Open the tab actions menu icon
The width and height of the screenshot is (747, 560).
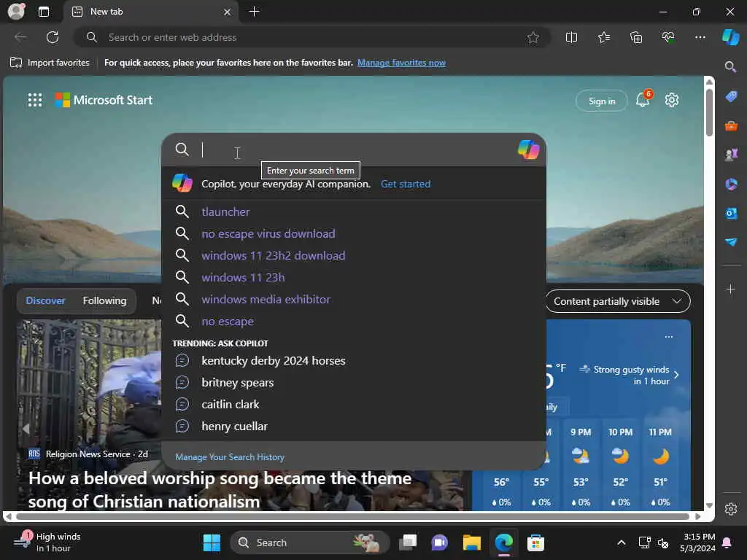(x=44, y=12)
